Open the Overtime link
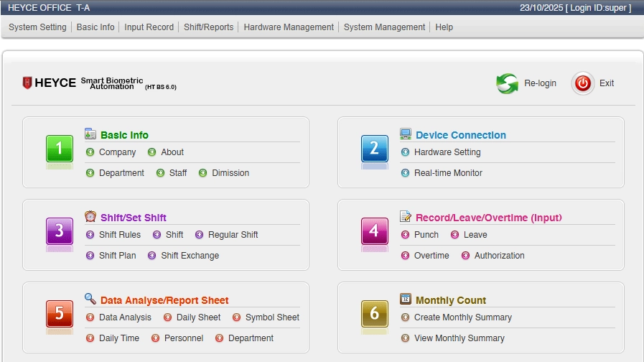 point(431,256)
